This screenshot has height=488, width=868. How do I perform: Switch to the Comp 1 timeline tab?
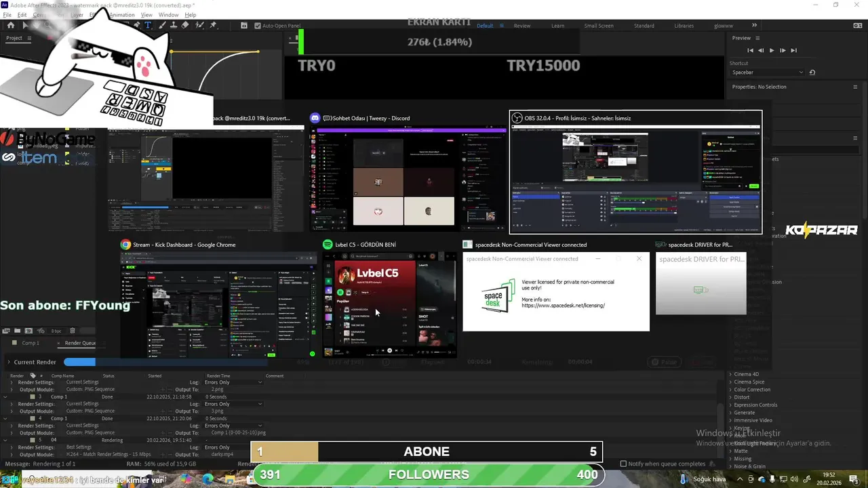pyautogui.click(x=31, y=343)
